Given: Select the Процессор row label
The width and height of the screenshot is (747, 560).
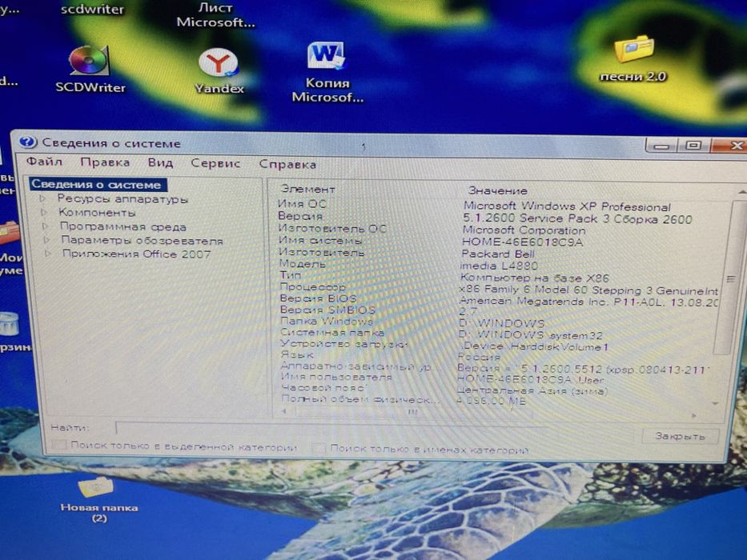Looking at the screenshot, I should pos(312,286).
